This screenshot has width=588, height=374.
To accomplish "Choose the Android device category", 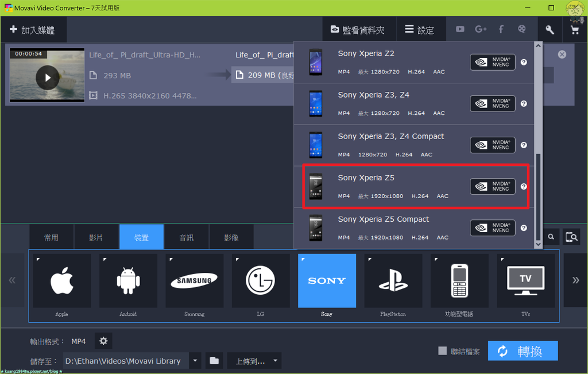I will 128,280.
